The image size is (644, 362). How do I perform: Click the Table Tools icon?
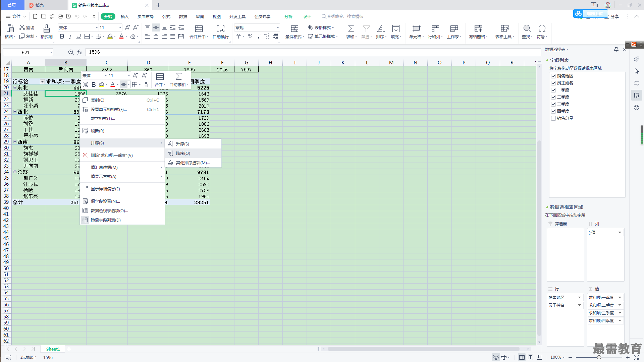click(504, 28)
